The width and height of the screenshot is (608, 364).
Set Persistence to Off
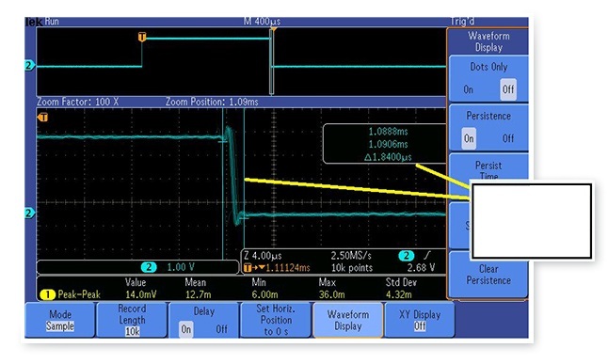508,138
